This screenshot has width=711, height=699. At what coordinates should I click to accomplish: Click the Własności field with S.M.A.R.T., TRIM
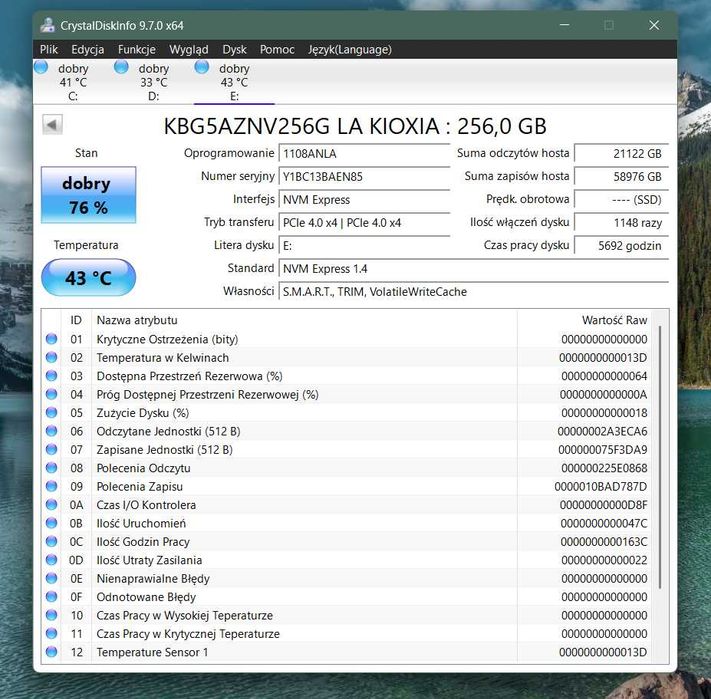point(474,291)
